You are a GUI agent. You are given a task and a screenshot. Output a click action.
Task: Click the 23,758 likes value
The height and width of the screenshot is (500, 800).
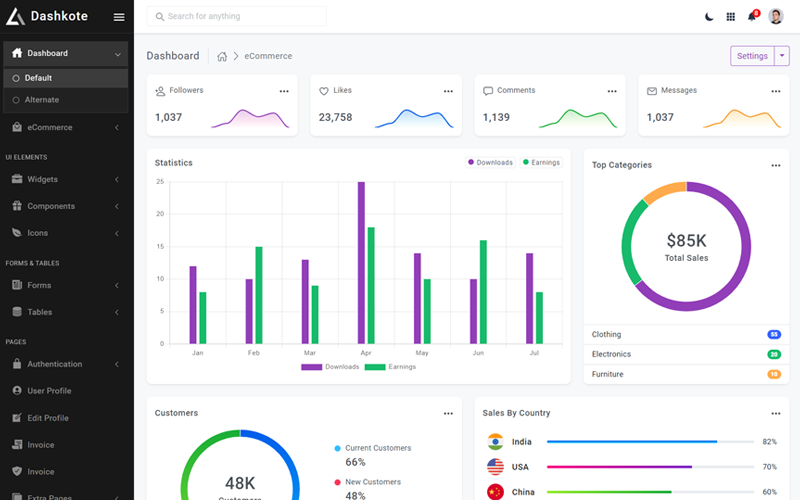(x=336, y=117)
